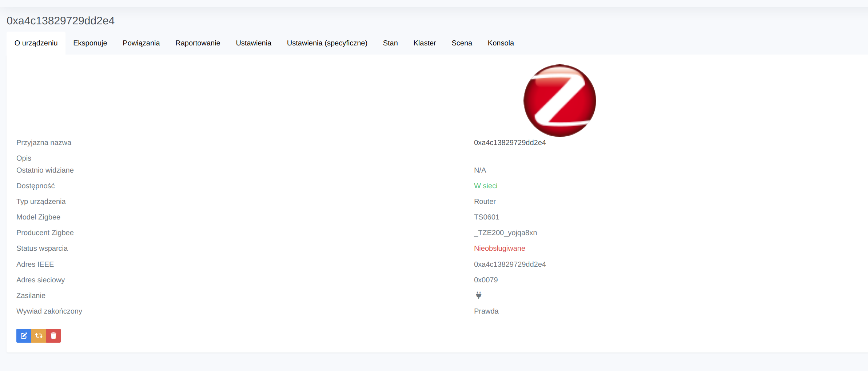Switch to the Scena tab
The image size is (868, 371).
(x=462, y=43)
